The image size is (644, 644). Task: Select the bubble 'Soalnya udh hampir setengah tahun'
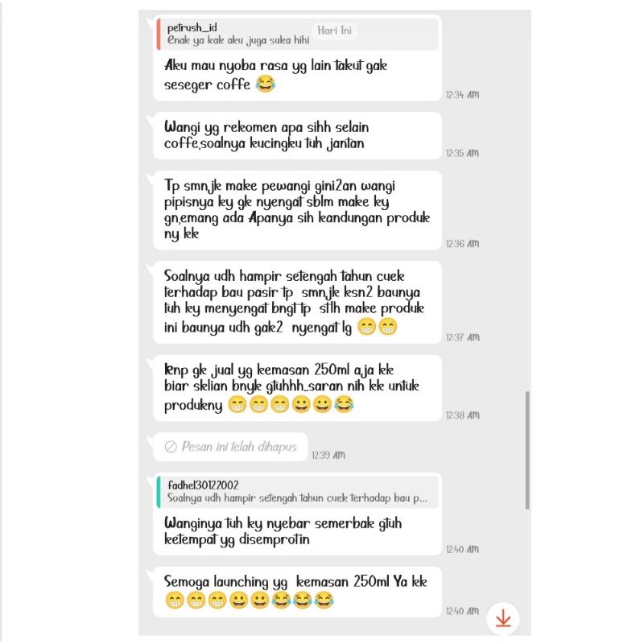(x=297, y=303)
